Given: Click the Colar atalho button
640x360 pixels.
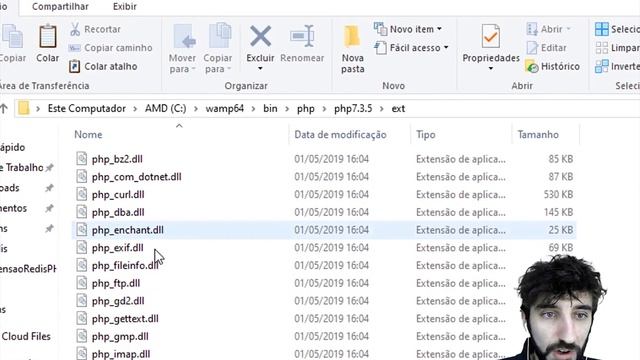Looking at the screenshot, I should point(103,66).
